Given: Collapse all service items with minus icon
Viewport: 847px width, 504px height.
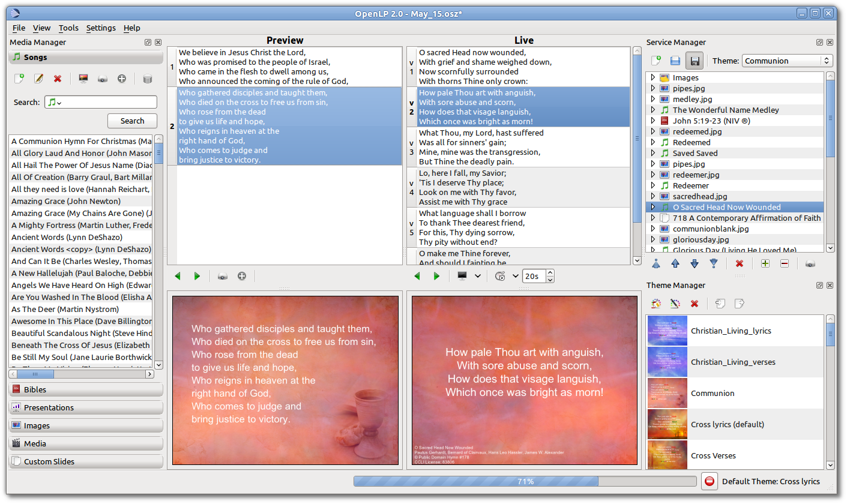Looking at the screenshot, I should (784, 263).
